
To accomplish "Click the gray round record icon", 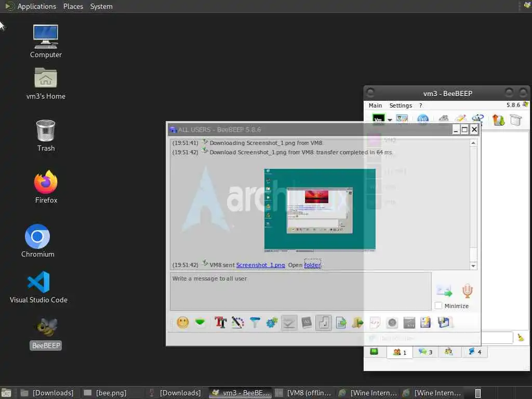I will click(392, 322).
